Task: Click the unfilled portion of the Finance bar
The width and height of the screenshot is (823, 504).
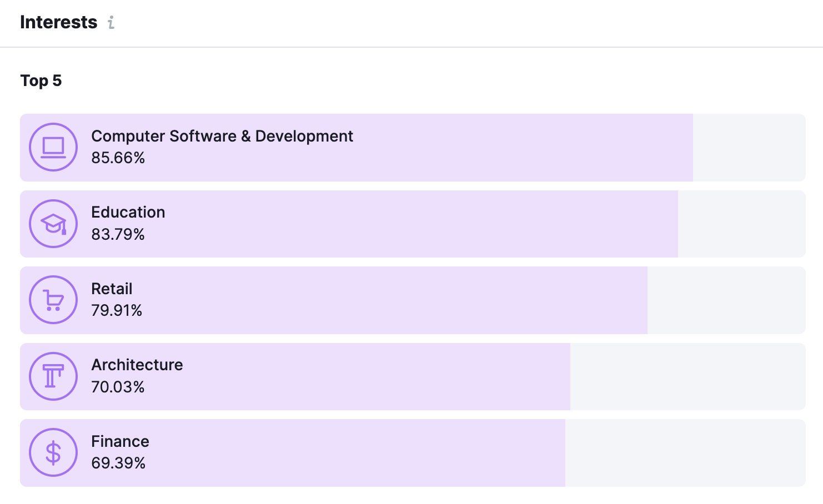Action: [x=683, y=452]
